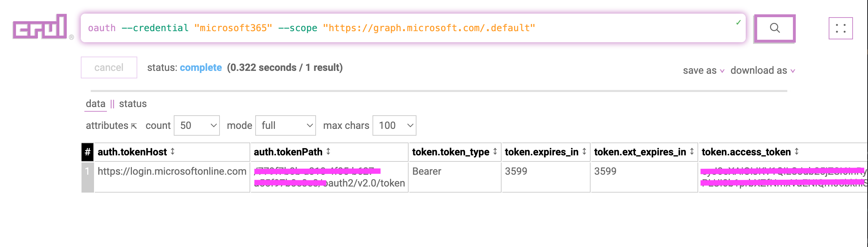Screen dimensions: 868x247
Task: Sort by auth.tokenHost column arrows
Action: coord(173,152)
